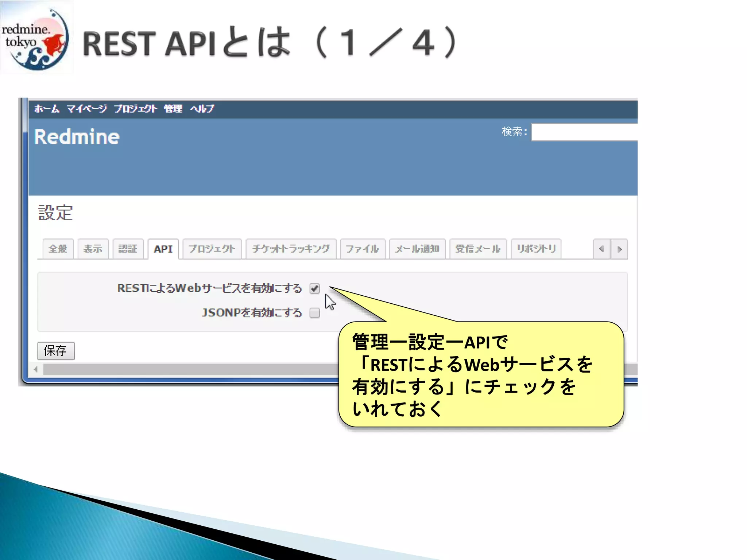Image resolution: width=747 pixels, height=560 pixels.
Task: Open the チケットトラッキング settings tab
Action: [x=291, y=249]
